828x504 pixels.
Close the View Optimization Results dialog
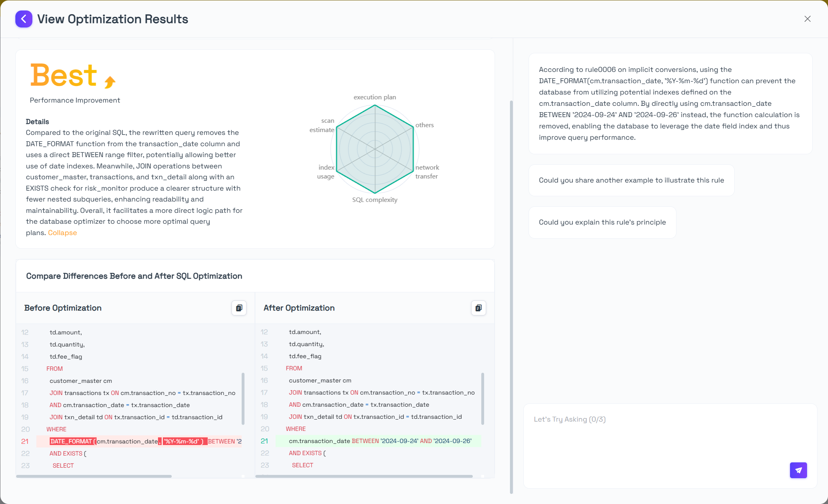tap(807, 19)
